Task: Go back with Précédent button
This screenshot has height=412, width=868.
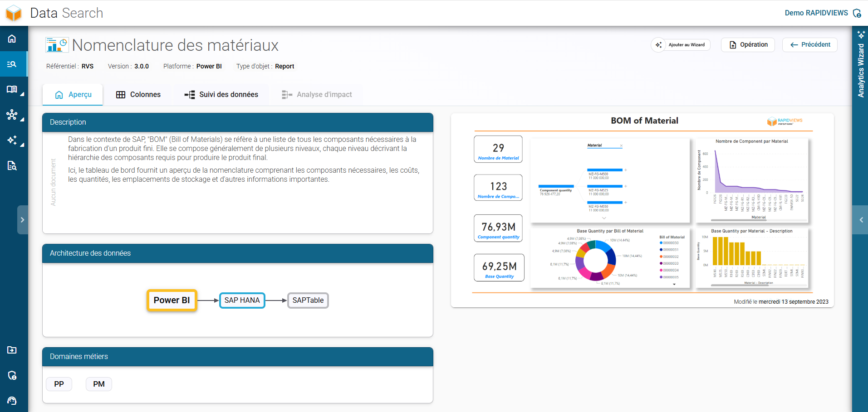Action: (x=810, y=45)
